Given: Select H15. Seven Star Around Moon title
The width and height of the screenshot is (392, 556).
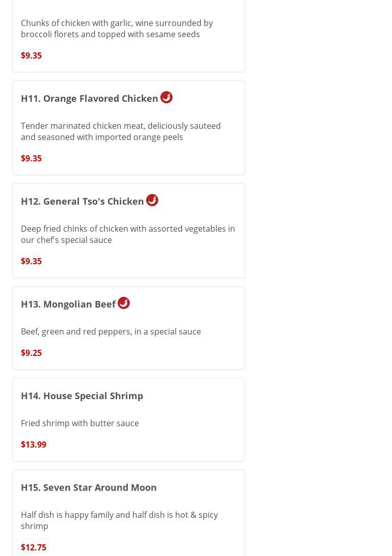Looking at the screenshot, I should (x=89, y=487).
